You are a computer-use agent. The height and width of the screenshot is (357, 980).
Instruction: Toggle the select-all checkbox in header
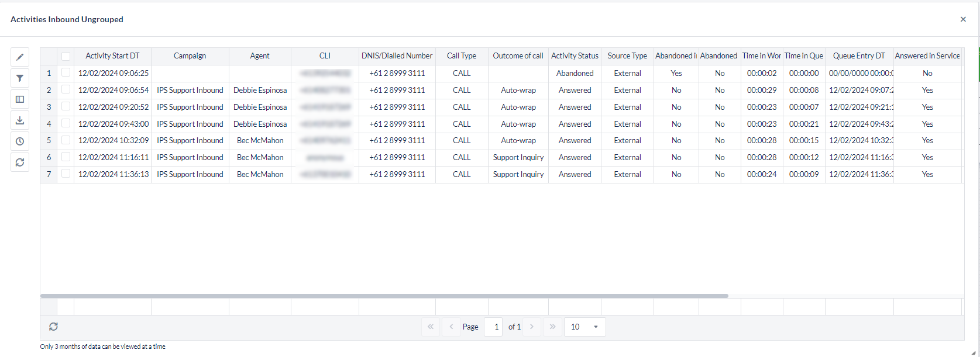point(66,56)
